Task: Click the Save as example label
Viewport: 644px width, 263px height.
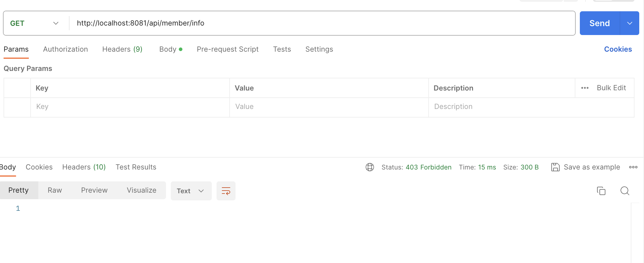Action: (592, 167)
